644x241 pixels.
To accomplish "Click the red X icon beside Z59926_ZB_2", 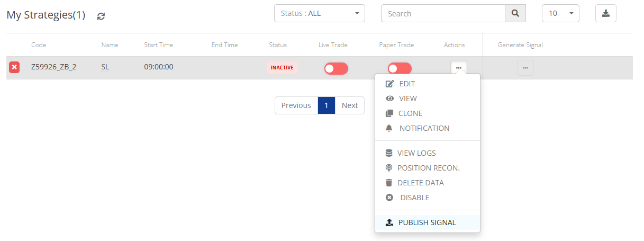I will pyautogui.click(x=14, y=67).
